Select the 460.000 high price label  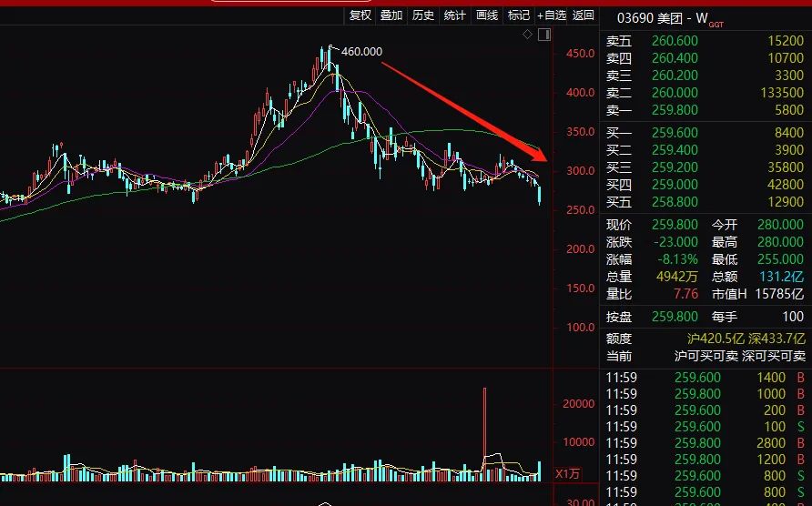point(361,51)
